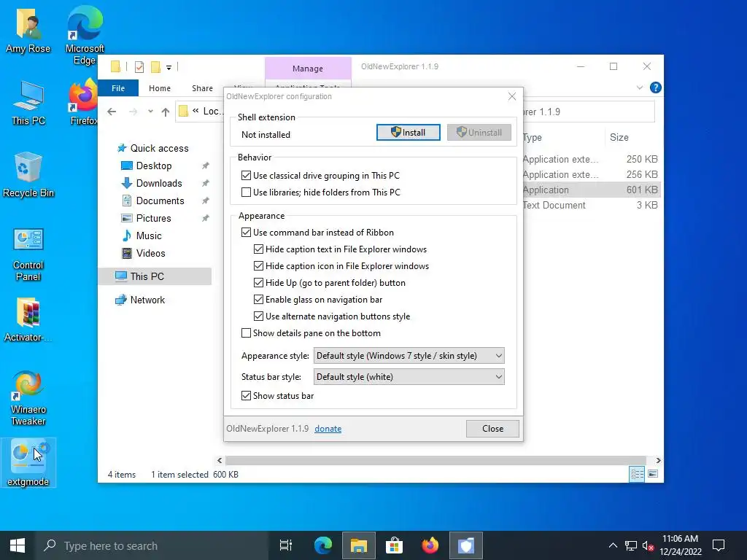747x560 pixels.
Task: Click the horizontal scrollbar in Explorer
Action: coord(436,461)
